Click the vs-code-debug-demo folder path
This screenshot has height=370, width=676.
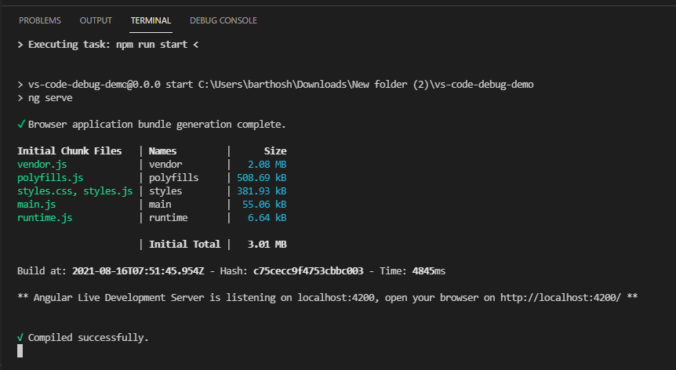[366, 85]
